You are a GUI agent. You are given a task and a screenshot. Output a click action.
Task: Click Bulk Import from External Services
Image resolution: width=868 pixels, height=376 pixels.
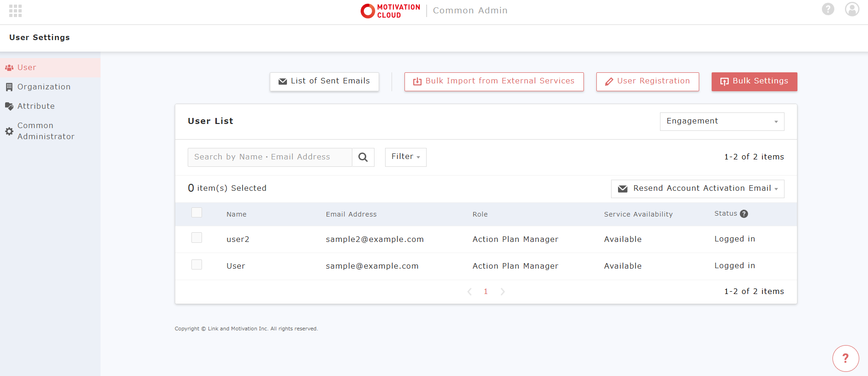pyautogui.click(x=493, y=82)
